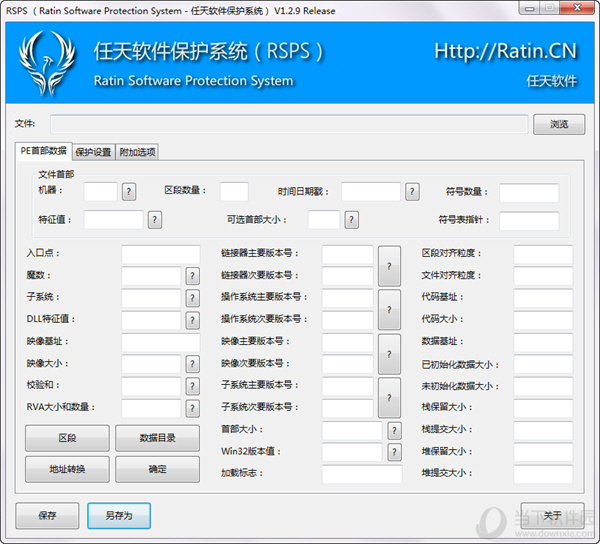Click the 数据目录 button
Screen dimensions: 600x544
tap(157, 438)
